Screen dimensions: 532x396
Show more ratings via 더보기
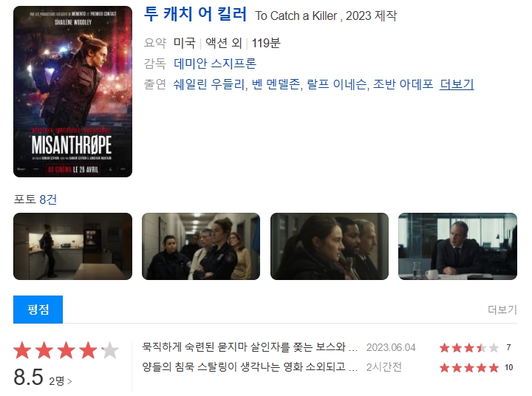click(x=502, y=310)
